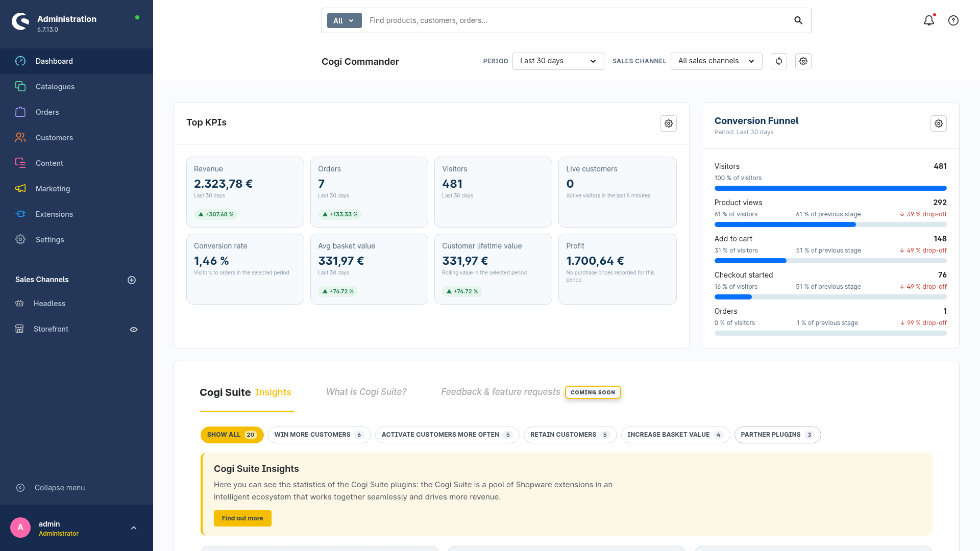
Task: Add a new sales channel
Action: click(x=132, y=280)
